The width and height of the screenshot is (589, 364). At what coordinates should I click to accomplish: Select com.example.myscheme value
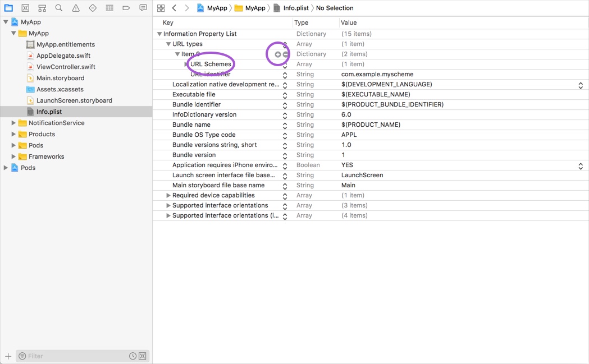[x=377, y=74]
